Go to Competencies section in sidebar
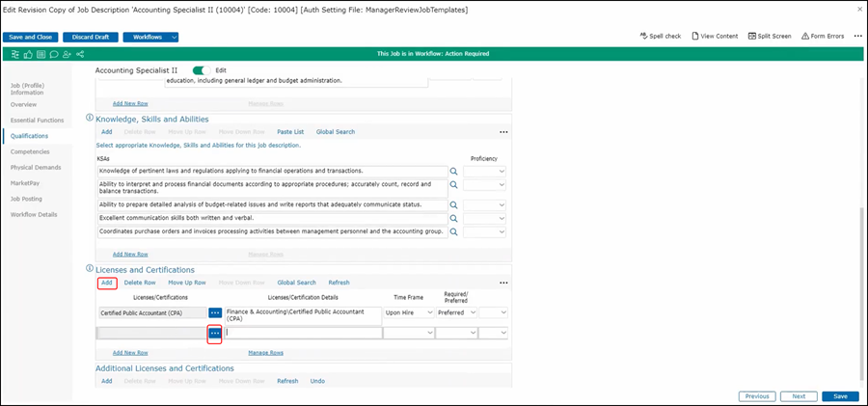The width and height of the screenshot is (868, 406). click(30, 151)
